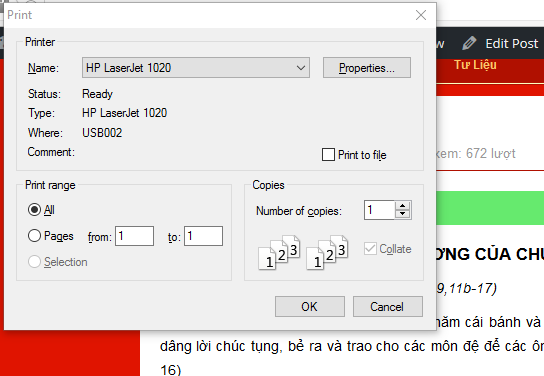Select the All print range option
Image resolution: width=544 pixels, height=376 pixels.
(x=34, y=210)
